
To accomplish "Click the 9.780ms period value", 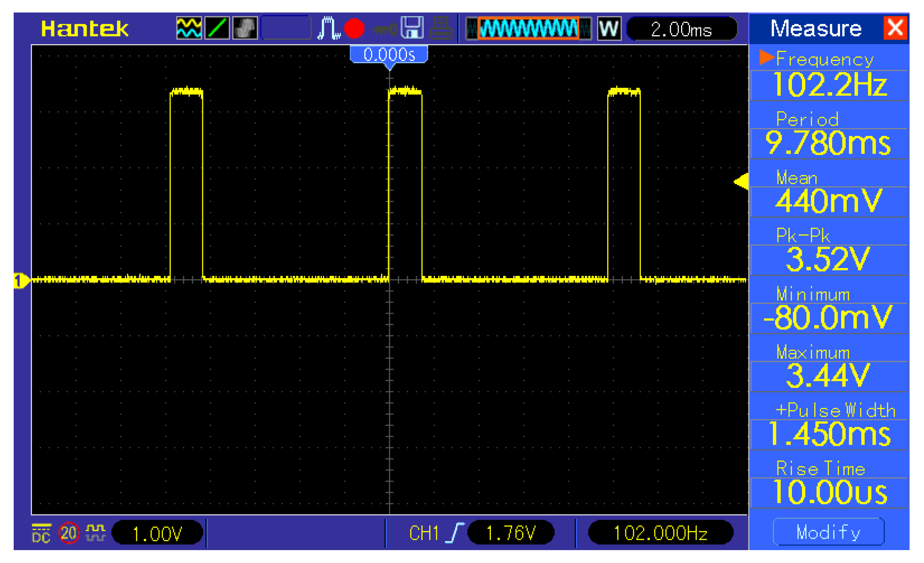I will coord(829,143).
